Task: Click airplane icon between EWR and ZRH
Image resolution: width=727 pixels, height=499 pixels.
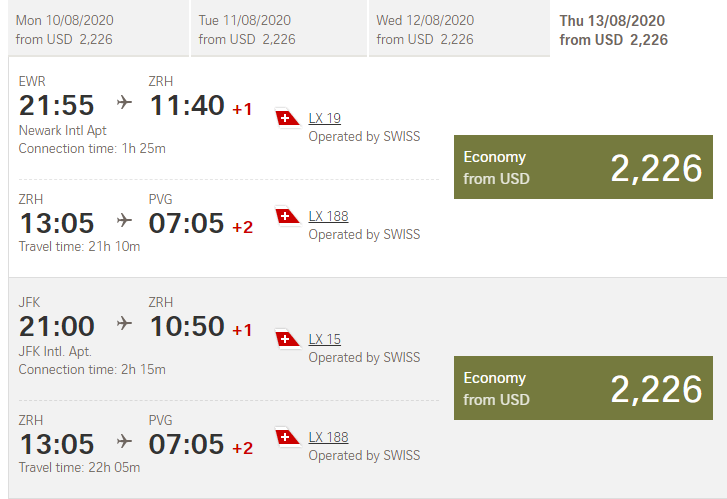Action: [124, 102]
